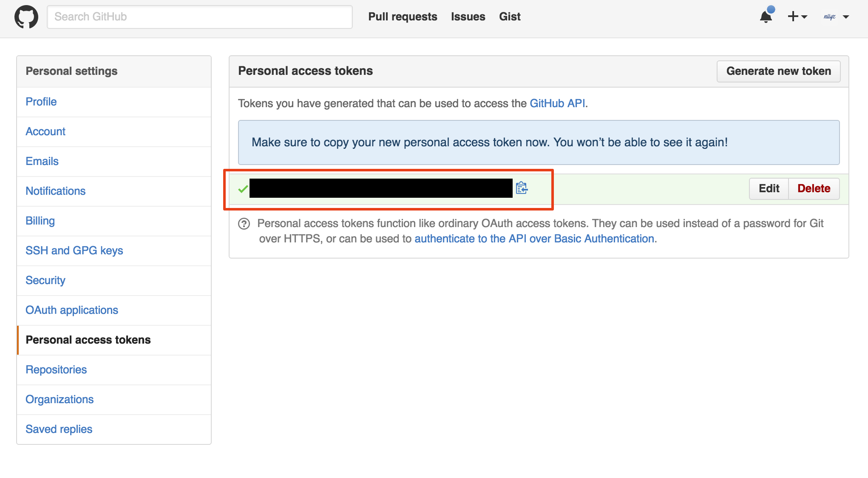Edit the new access token

769,188
